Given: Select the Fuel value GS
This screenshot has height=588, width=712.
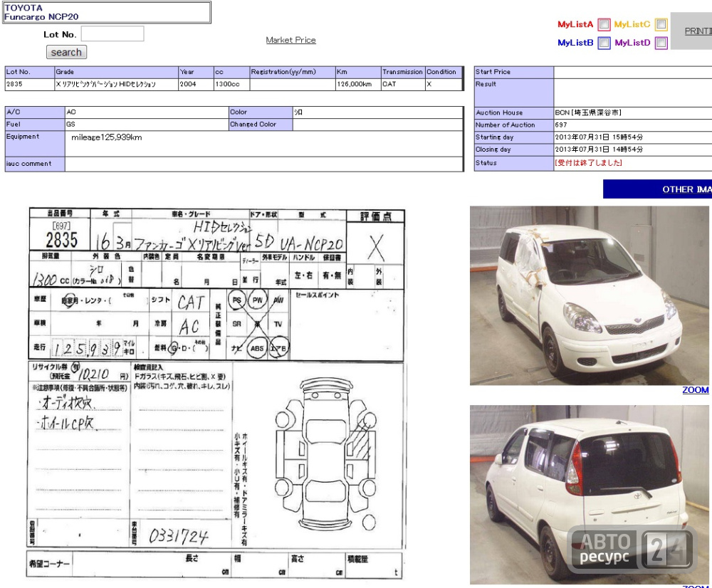Looking at the screenshot, I should pos(70,125).
